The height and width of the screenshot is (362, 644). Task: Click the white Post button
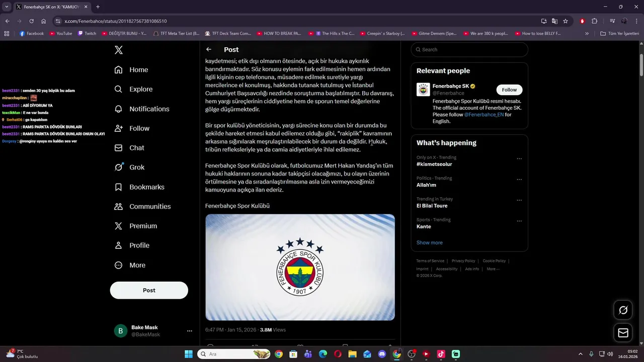click(149, 290)
